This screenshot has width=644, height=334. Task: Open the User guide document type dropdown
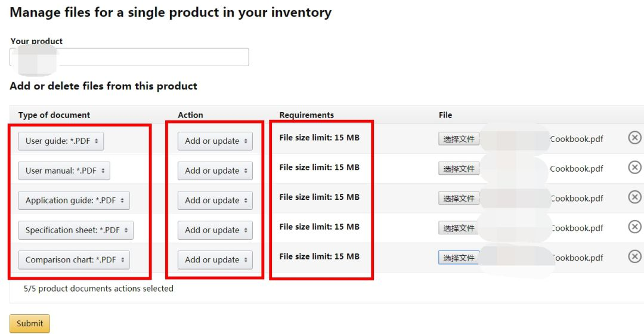pyautogui.click(x=61, y=141)
